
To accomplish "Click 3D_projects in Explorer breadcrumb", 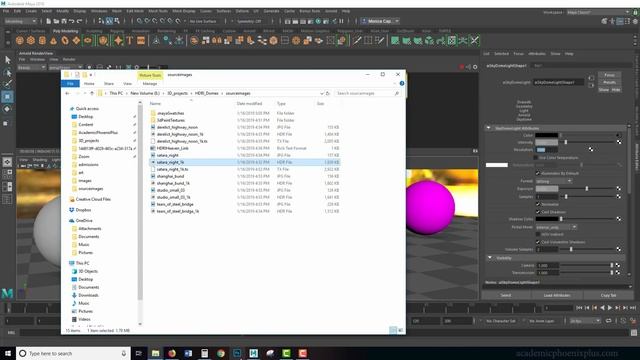I will [x=178, y=93].
